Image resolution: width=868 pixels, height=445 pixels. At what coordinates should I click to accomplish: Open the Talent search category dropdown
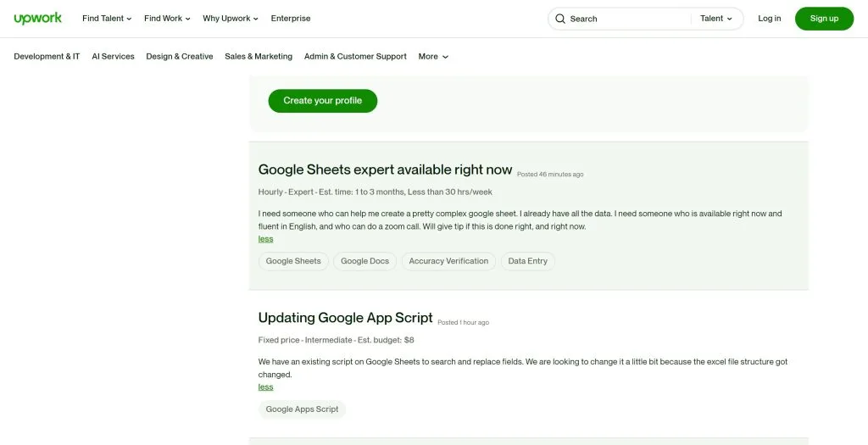(715, 19)
